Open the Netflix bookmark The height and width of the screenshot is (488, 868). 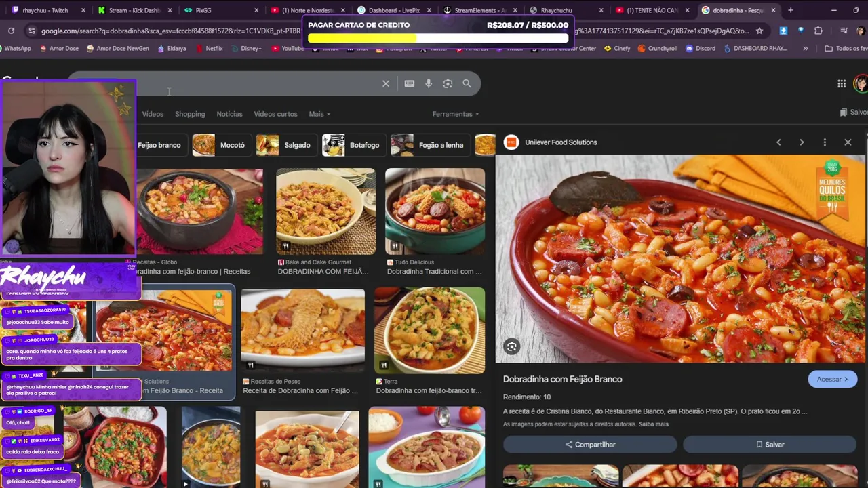coord(209,48)
